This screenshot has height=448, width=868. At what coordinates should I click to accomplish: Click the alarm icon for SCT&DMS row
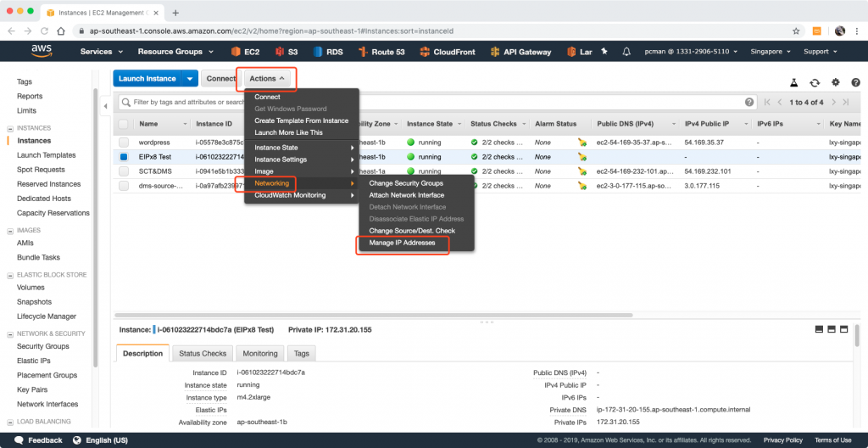tap(581, 171)
